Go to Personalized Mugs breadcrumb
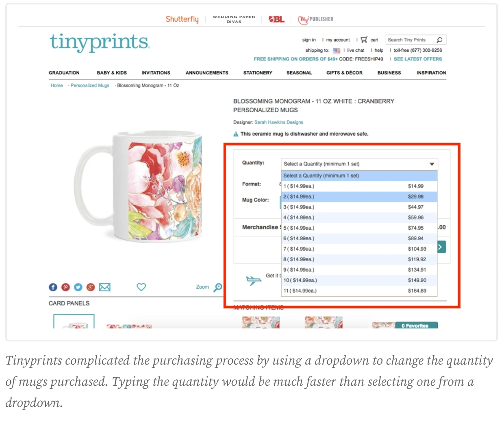This screenshot has width=504, height=426. coord(90,86)
